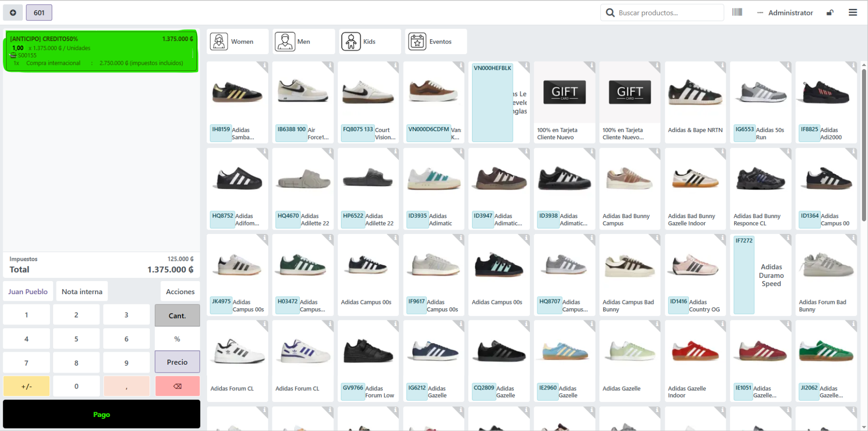This screenshot has height=431, width=868.
Task: Add Adidas Forum Low GV9766 product
Action: tap(368, 361)
